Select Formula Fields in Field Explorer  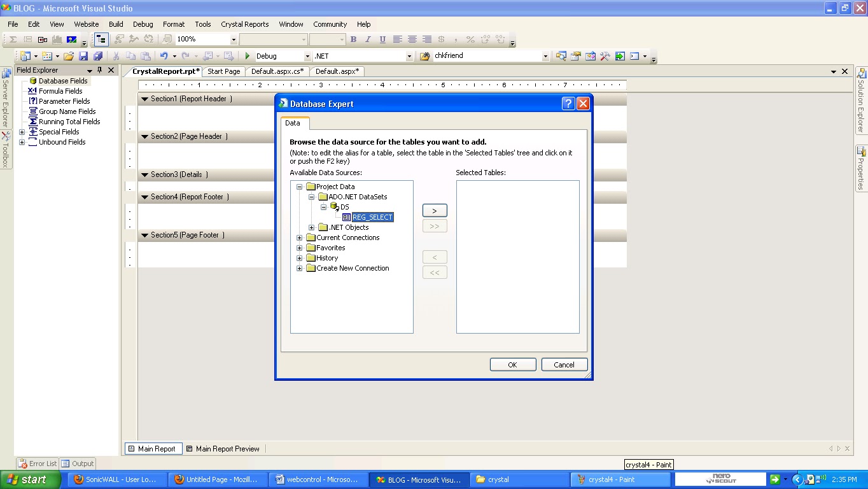click(60, 91)
